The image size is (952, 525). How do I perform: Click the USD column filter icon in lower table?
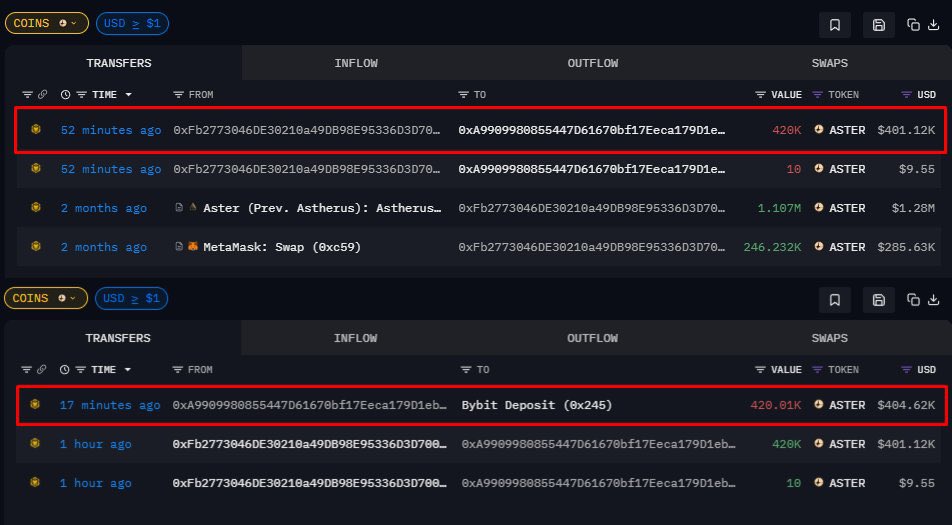(906, 370)
